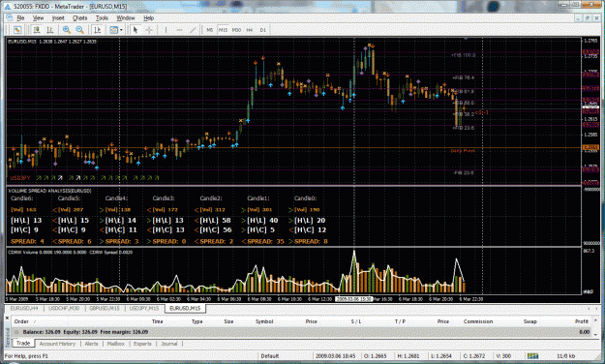This screenshot has width=605, height=364.
Task: Close the Terminal panel with X
Action: (7, 318)
